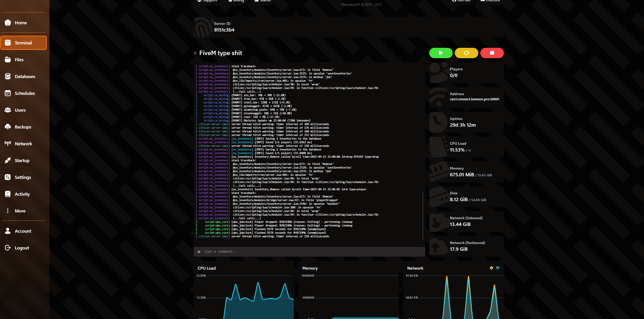The height and width of the screenshot is (319, 644).
Task: Click the yellow network download cloud icon
Action: [491, 268]
